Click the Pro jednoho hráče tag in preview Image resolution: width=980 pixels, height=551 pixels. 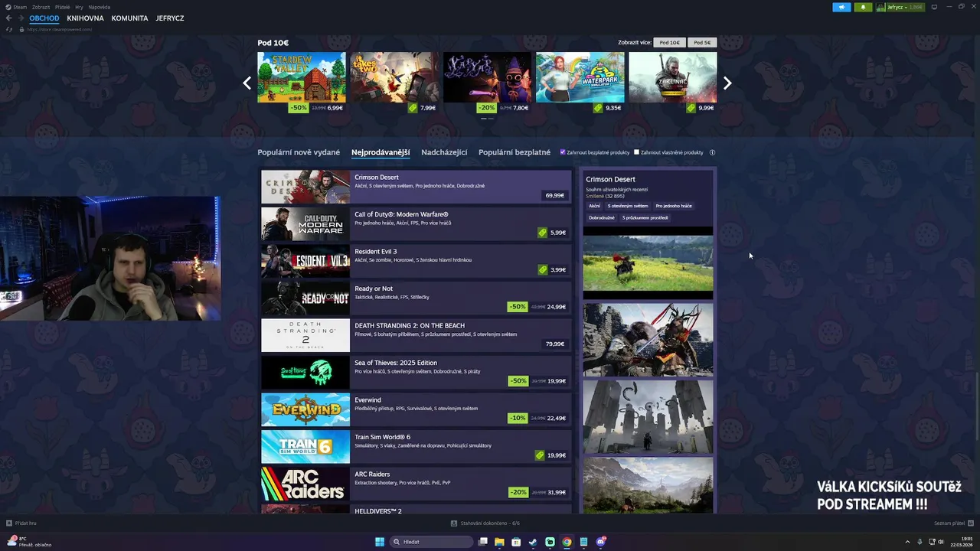(x=674, y=206)
